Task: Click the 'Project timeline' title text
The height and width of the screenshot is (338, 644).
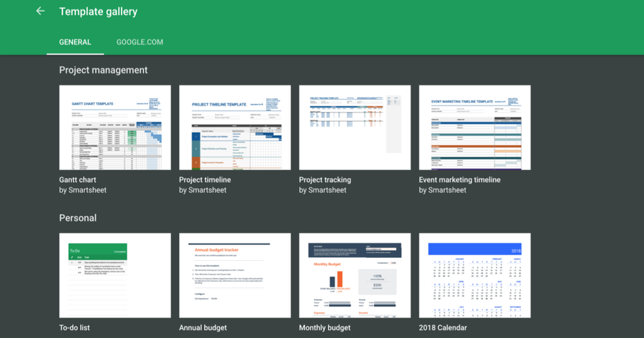Action: point(205,179)
